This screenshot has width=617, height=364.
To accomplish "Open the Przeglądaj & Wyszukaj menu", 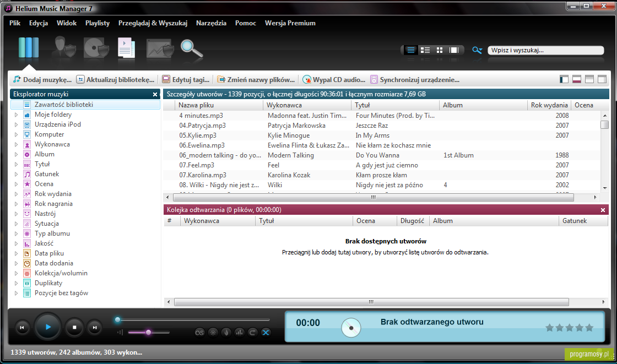I will pyautogui.click(x=153, y=23).
